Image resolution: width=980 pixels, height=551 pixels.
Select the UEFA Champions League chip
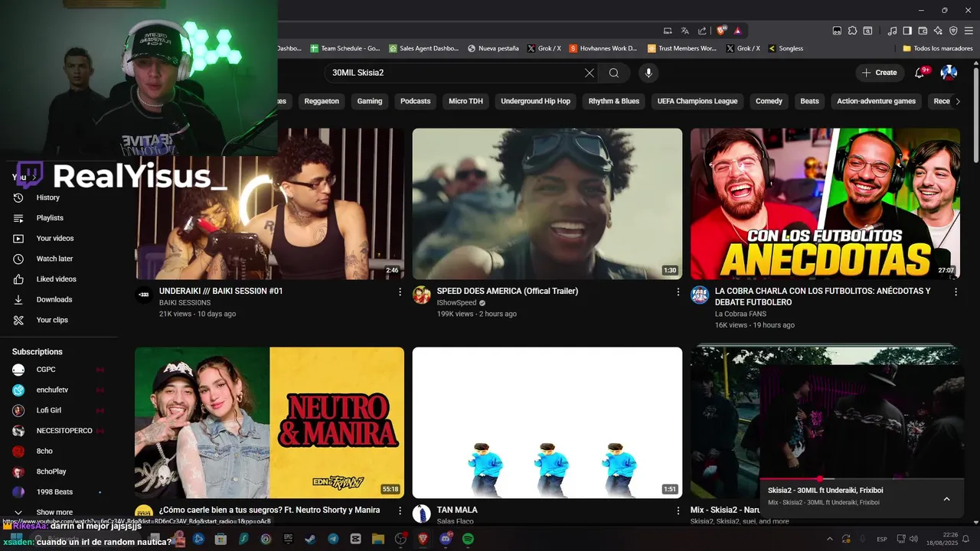click(697, 101)
